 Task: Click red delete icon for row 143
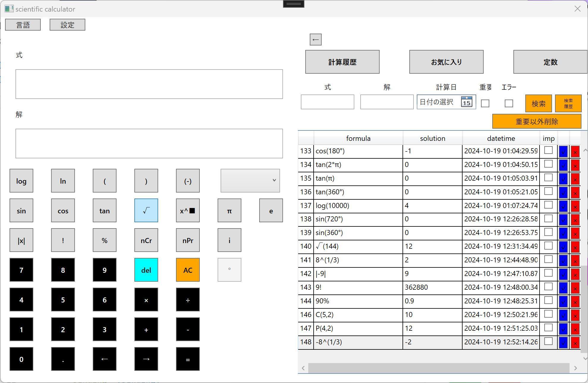coord(575,288)
